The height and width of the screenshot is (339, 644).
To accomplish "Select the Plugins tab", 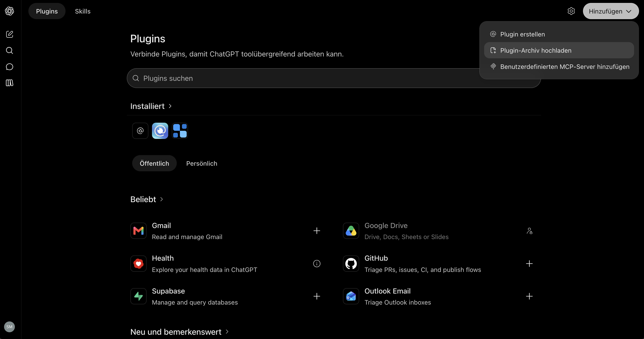I will coord(47,11).
